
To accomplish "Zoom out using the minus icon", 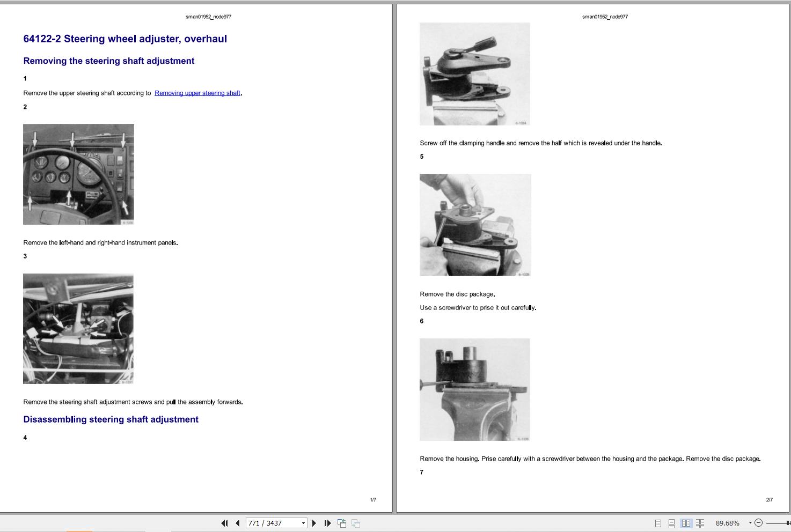I will click(x=758, y=523).
